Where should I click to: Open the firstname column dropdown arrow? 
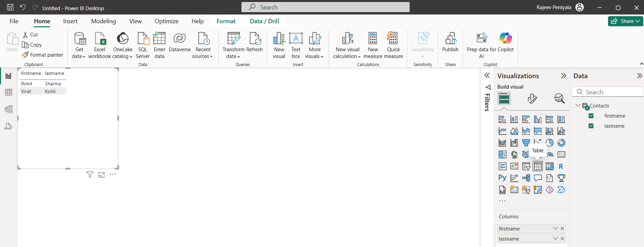[555, 228]
